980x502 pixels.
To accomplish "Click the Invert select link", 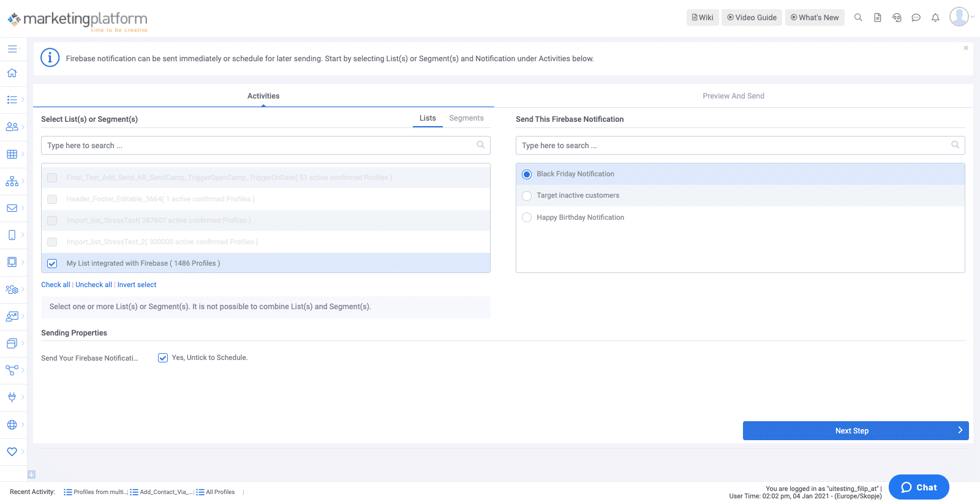I will pos(137,285).
